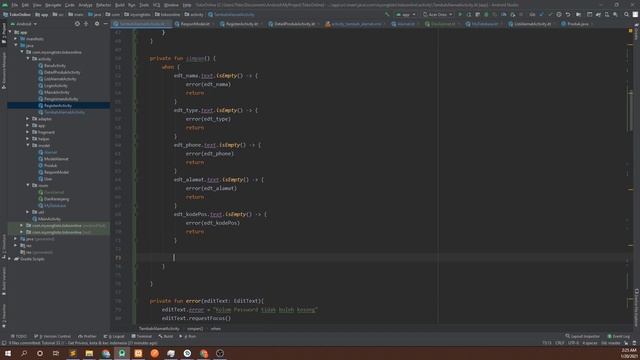The height and width of the screenshot is (360, 640).
Task: Click the green Run app button
Action: click(460, 14)
